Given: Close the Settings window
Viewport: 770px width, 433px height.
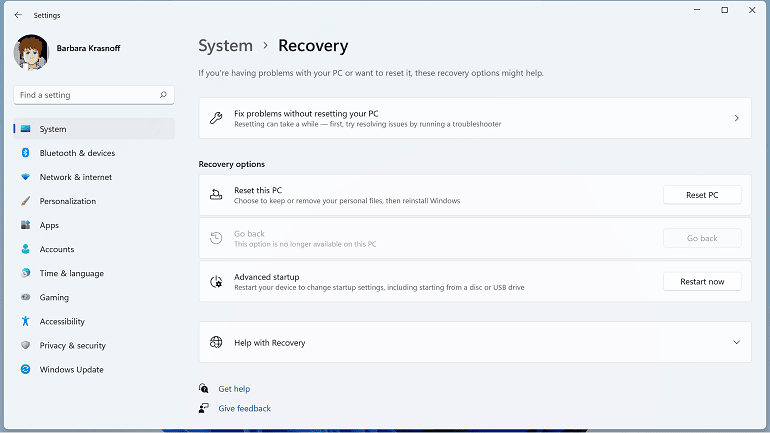Looking at the screenshot, I should pyautogui.click(x=752, y=10).
